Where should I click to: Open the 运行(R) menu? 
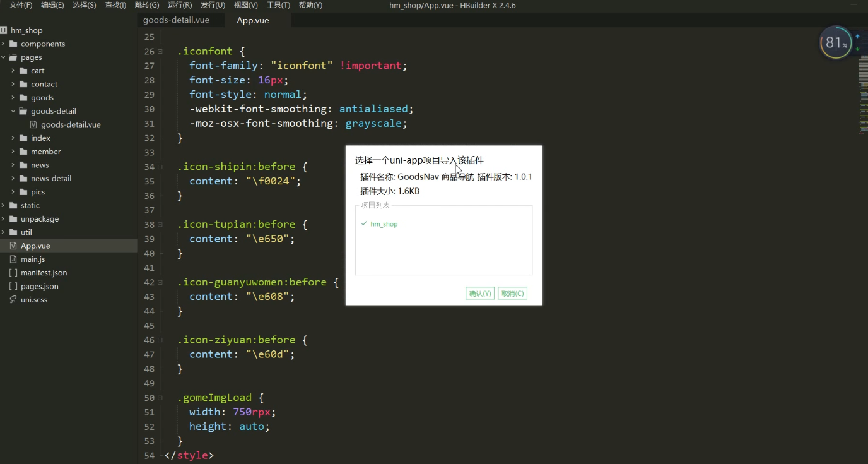(180, 5)
